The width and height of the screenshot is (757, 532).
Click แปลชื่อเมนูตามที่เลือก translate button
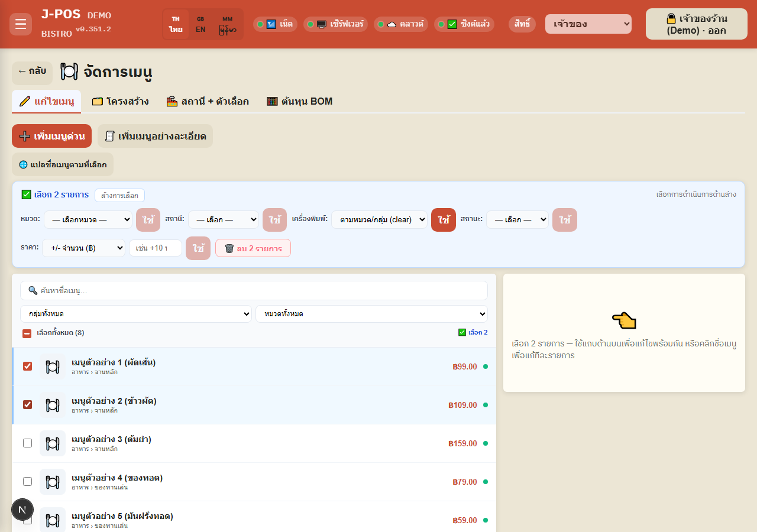pos(63,164)
